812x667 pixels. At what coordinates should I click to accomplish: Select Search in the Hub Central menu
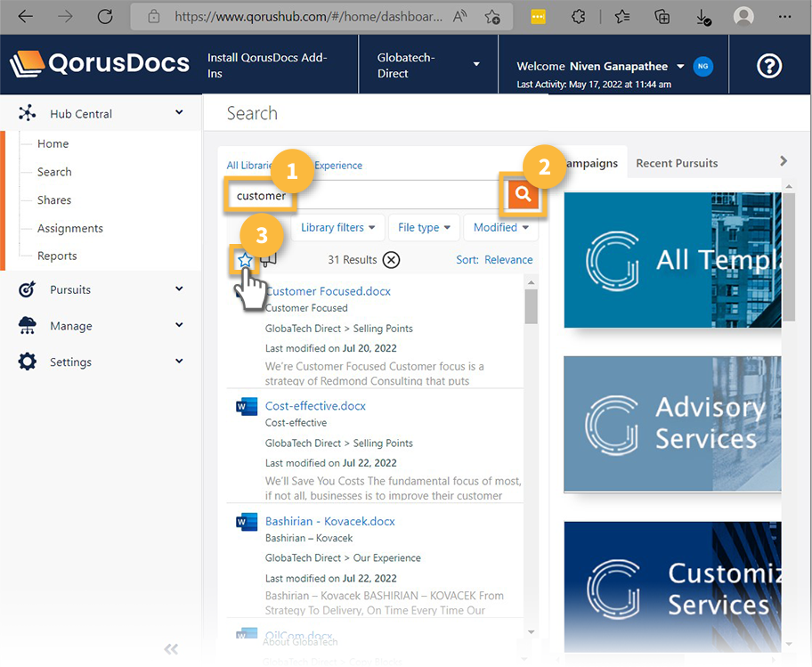click(54, 172)
